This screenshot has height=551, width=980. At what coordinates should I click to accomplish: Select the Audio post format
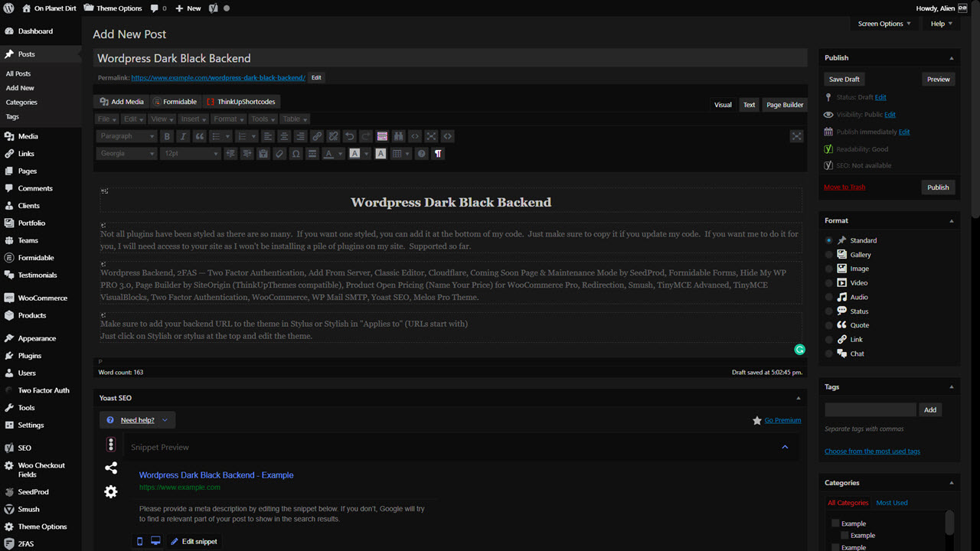click(828, 297)
